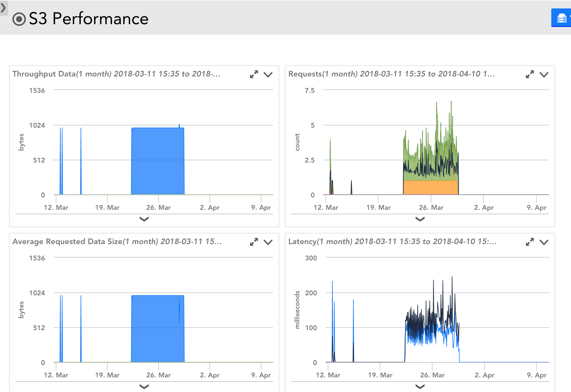Click the S3 Performance status circle icon
The height and width of the screenshot is (392, 571).
(19, 19)
